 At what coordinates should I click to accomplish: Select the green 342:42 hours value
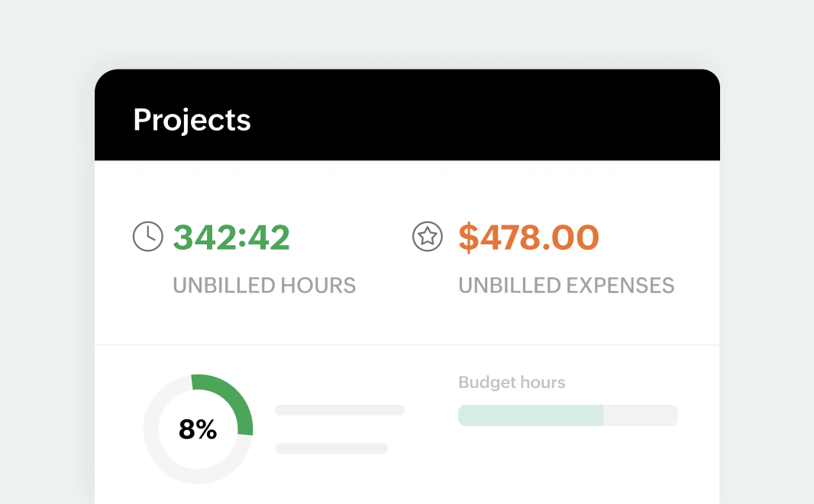point(231,237)
